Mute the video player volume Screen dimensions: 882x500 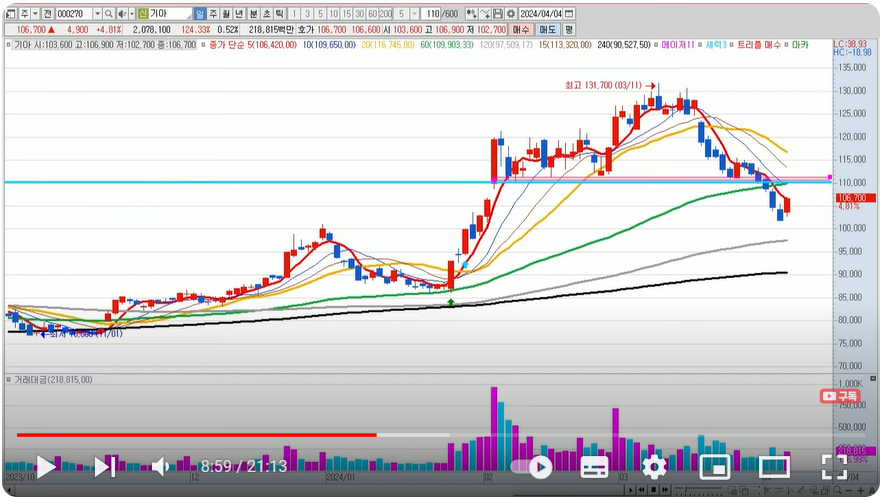161,466
